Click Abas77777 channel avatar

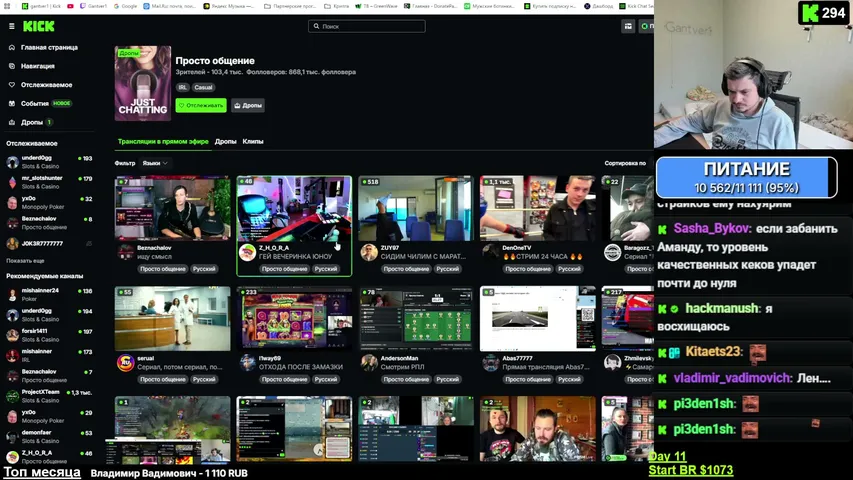[x=491, y=363]
